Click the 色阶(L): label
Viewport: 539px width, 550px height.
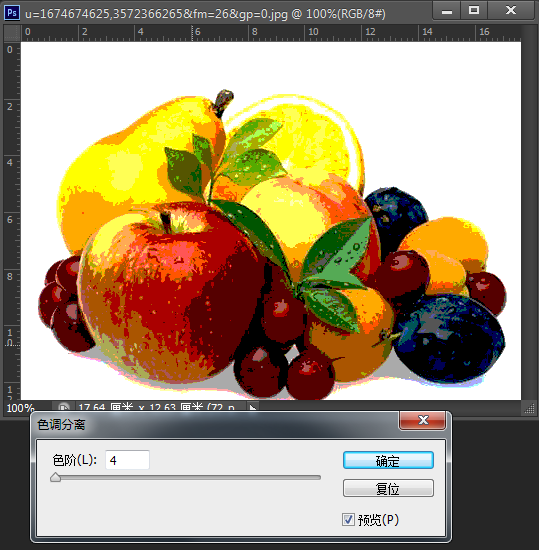tap(74, 460)
